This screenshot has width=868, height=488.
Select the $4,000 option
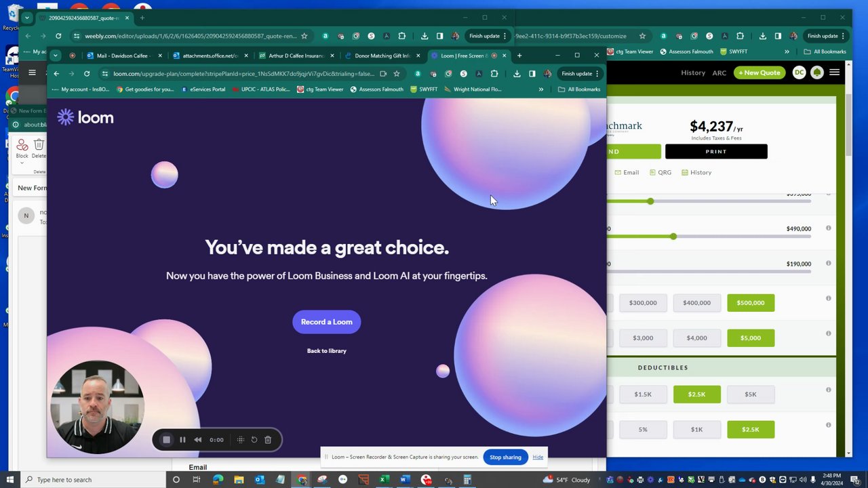coord(696,338)
